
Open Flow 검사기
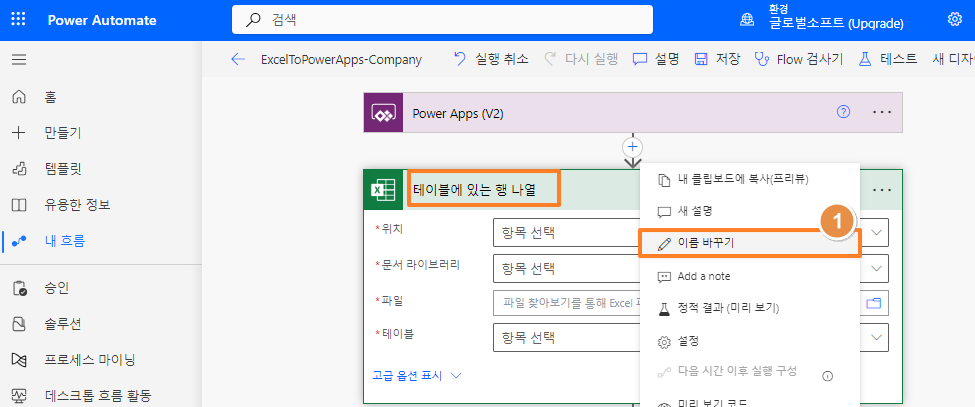(x=798, y=59)
